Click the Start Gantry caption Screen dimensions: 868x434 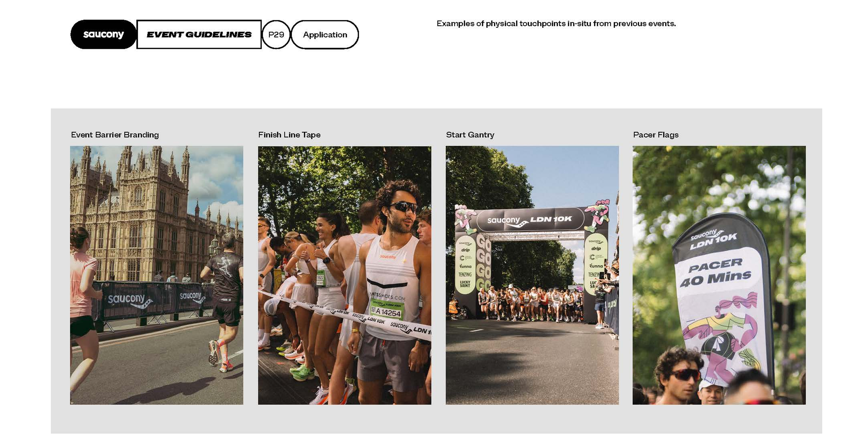(x=470, y=135)
